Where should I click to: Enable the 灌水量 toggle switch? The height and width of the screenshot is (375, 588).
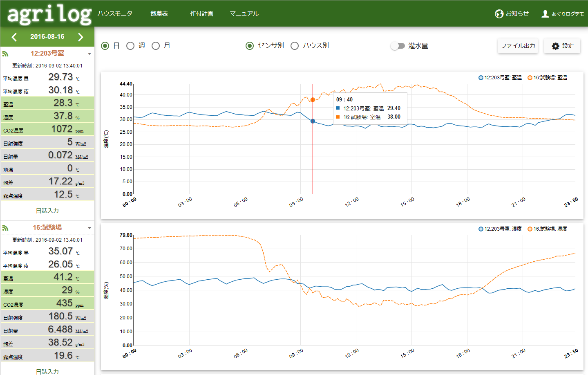(398, 46)
